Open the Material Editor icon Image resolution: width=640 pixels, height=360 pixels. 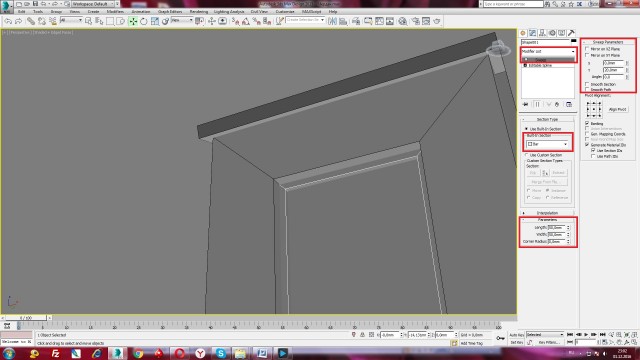(402, 21)
